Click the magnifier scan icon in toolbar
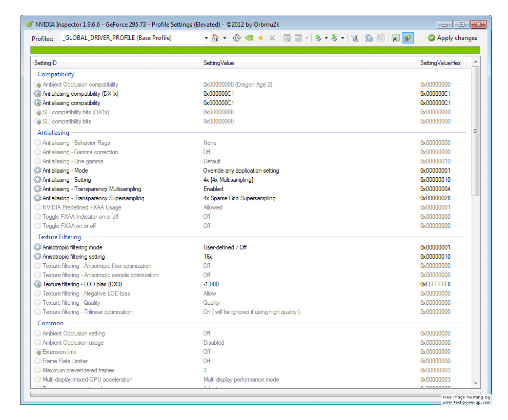The image size is (508, 420). click(x=369, y=38)
